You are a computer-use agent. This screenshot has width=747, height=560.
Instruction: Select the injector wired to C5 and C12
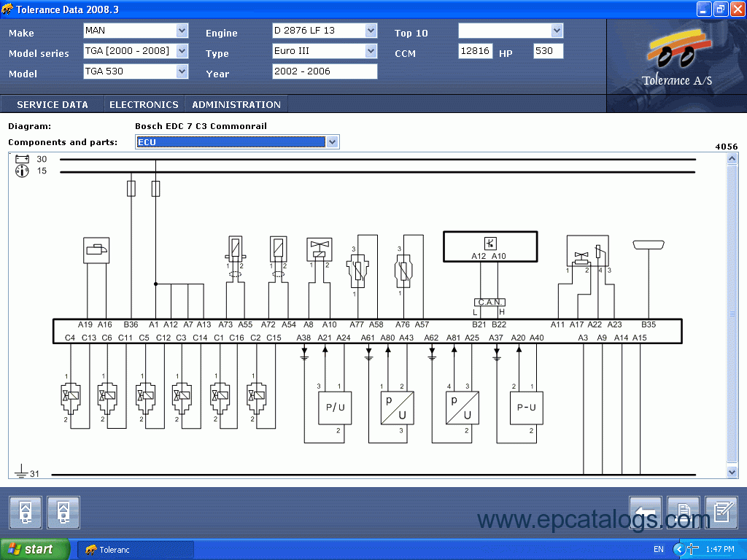point(145,397)
